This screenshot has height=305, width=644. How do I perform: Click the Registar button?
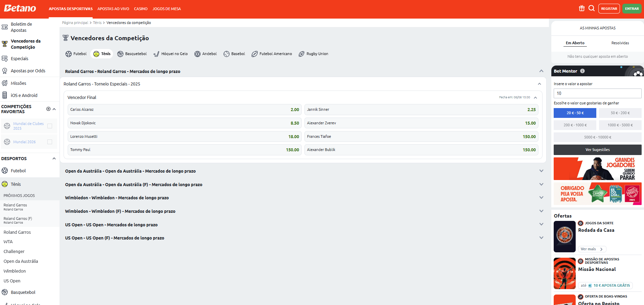tap(609, 8)
